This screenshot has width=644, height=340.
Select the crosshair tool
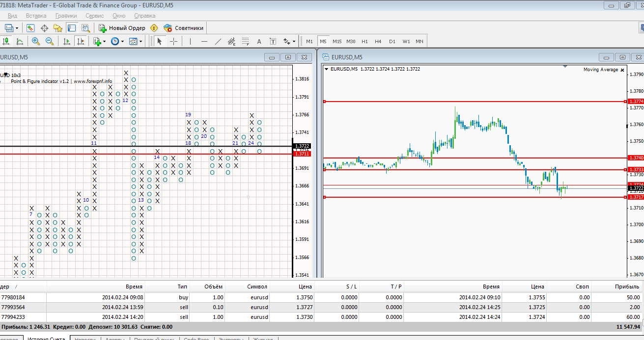click(173, 41)
